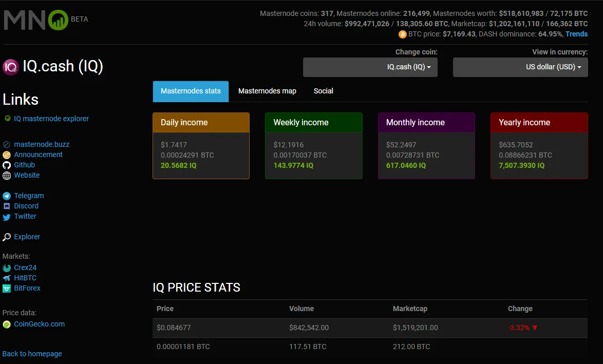Click the 0.00001181 BTC price cell
603x364 pixels.
tap(183, 347)
